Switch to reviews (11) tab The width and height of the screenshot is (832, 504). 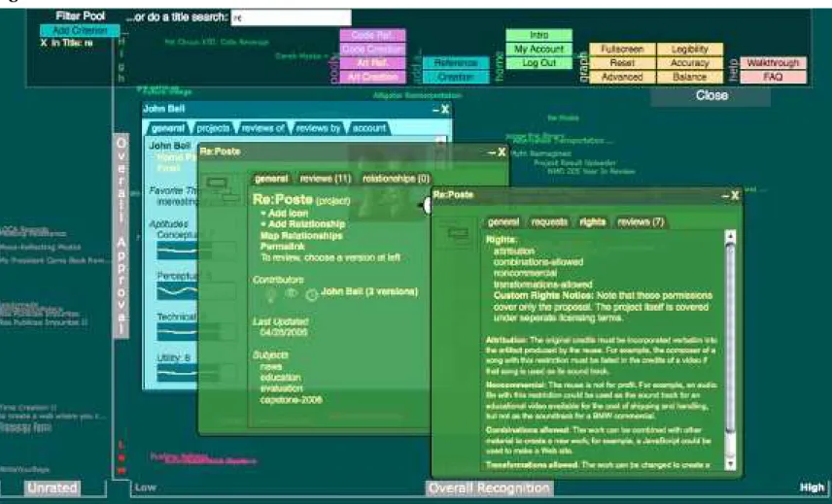point(325,179)
